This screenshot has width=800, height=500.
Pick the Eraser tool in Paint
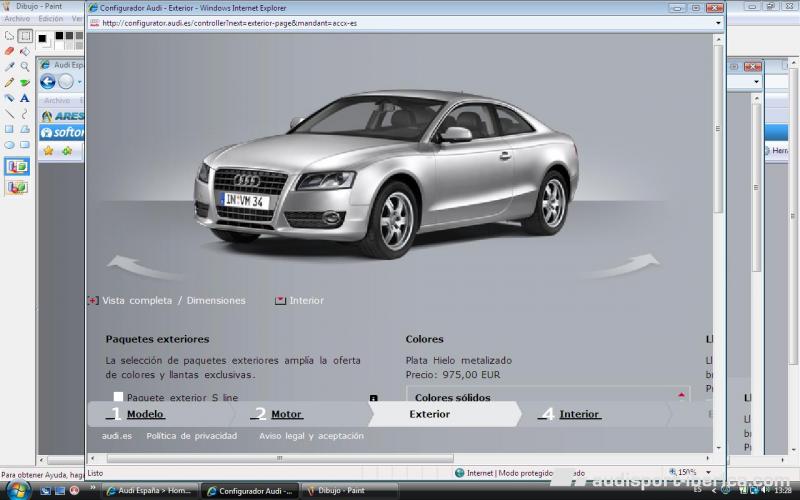click(x=9, y=51)
